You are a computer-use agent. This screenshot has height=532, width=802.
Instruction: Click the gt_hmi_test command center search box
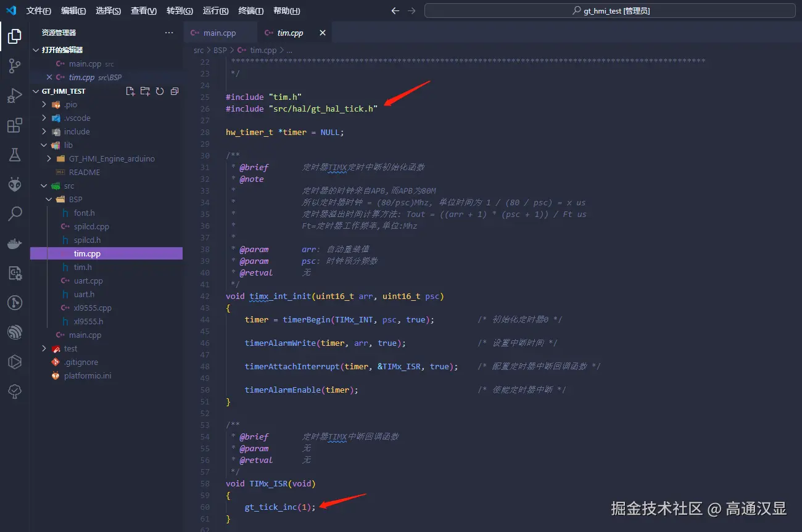click(x=610, y=10)
